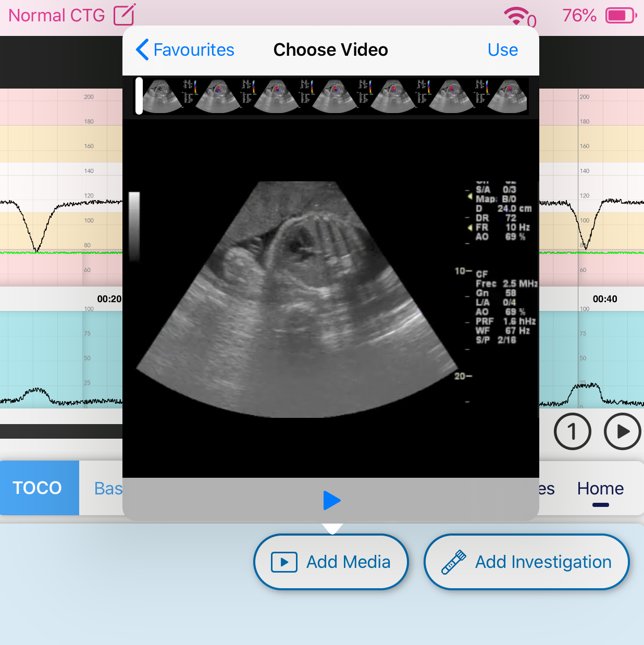This screenshot has height=645, width=644.
Task: Click the 00:40 time marker on CTG
Action: (x=604, y=299)
